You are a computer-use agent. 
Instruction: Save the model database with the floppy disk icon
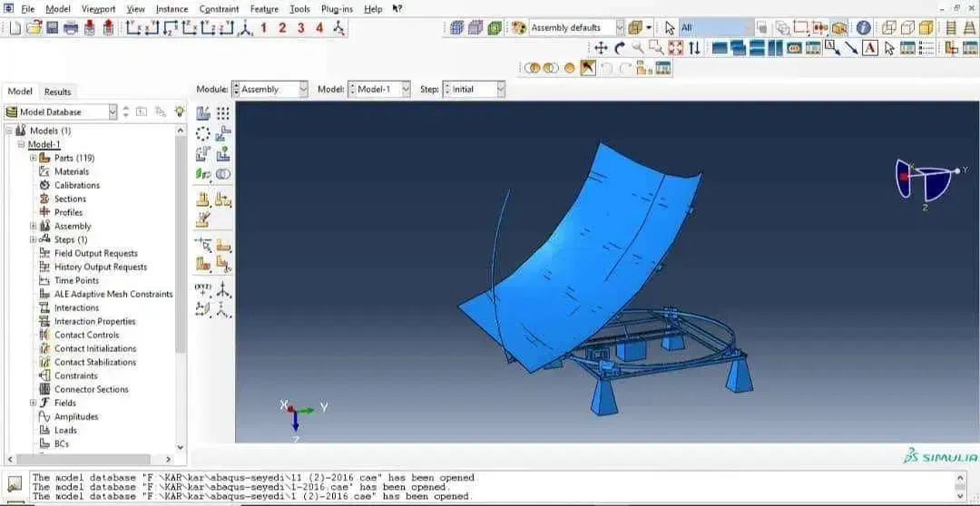tap(52, 27)
